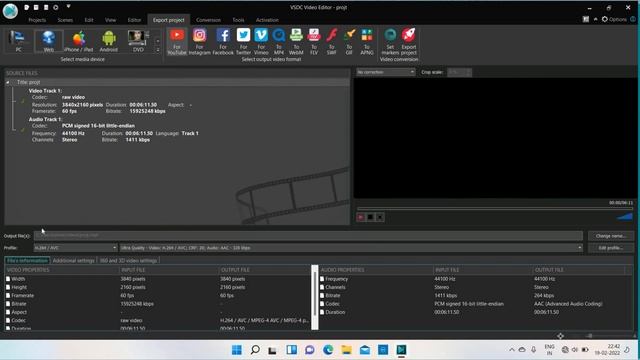Switch to 360 and 3D video settings tab
The image size is (640, 360).
click(x=128, y=260)
